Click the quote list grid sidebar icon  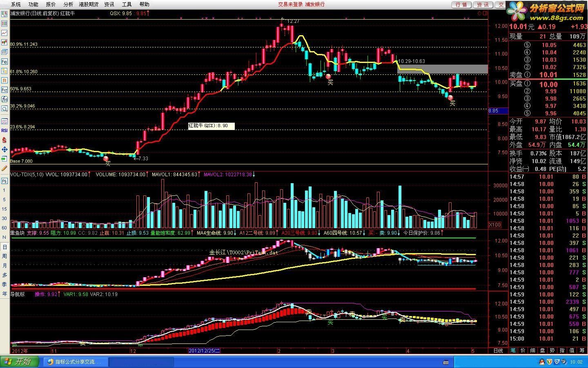click(4, 23)
